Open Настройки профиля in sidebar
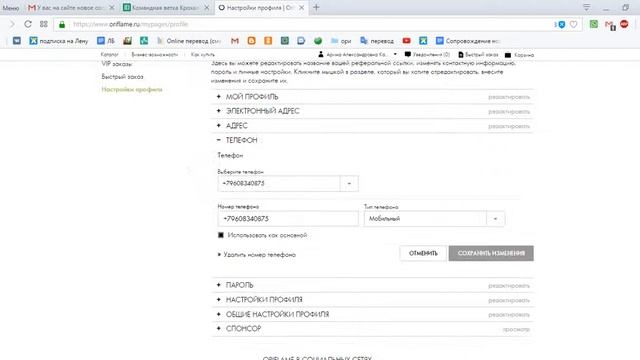Screen dimensions: 640x360 click(x=132, y=89)
